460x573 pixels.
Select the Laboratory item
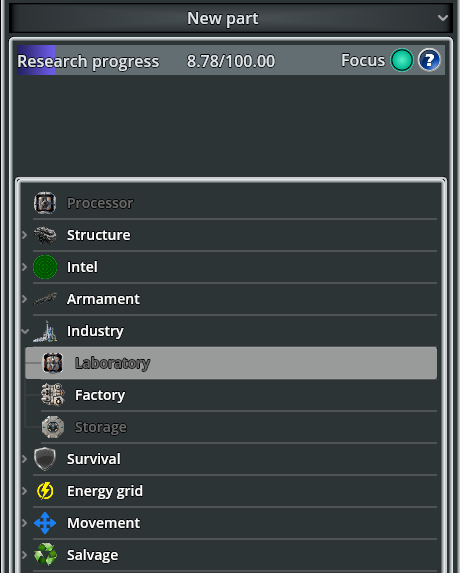click(231, 363)
